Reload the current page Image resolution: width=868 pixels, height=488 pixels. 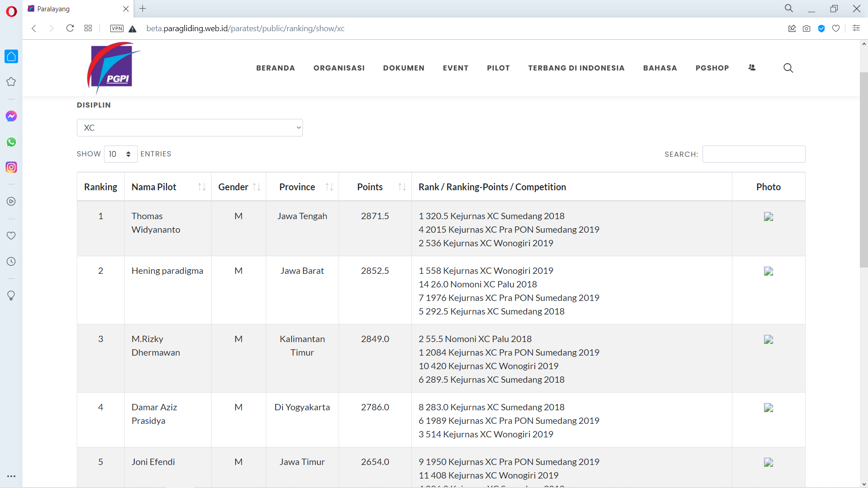(x=70, y=28)
